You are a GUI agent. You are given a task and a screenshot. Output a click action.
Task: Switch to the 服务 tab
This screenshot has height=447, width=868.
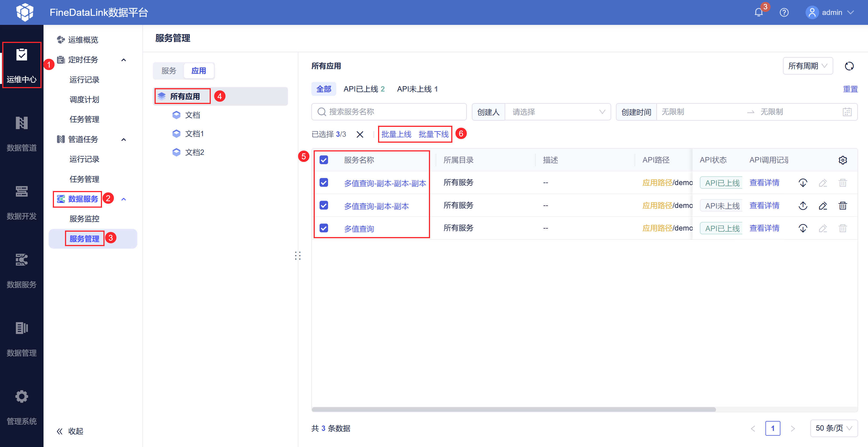[168, 71]
